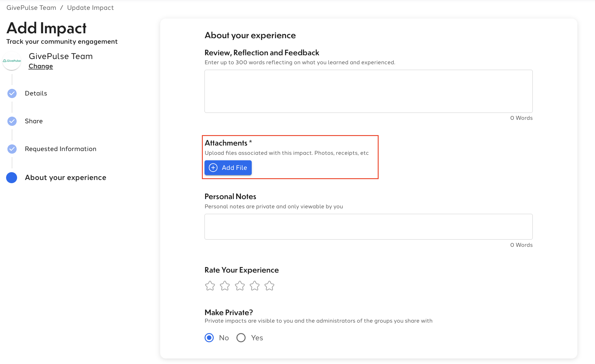Click the Make Private? heading
Viewport: 595px width, 364px height.
pyautogui.click(x=229, y=312)
